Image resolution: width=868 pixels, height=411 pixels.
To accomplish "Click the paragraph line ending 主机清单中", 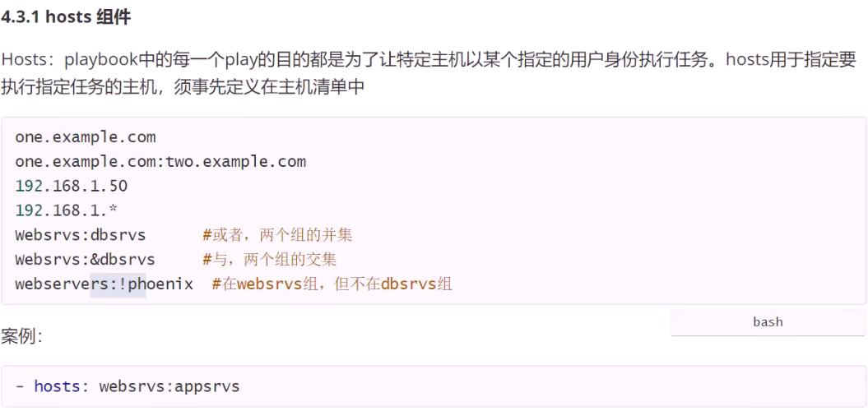I will pyautogui.click(x=183, y=86).
